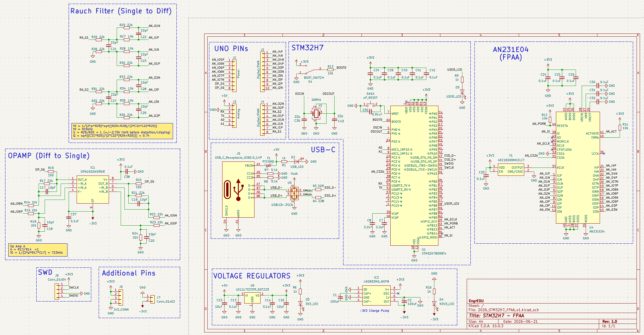
Task: Select the title block Title field
Action: (x=497, y=316)
